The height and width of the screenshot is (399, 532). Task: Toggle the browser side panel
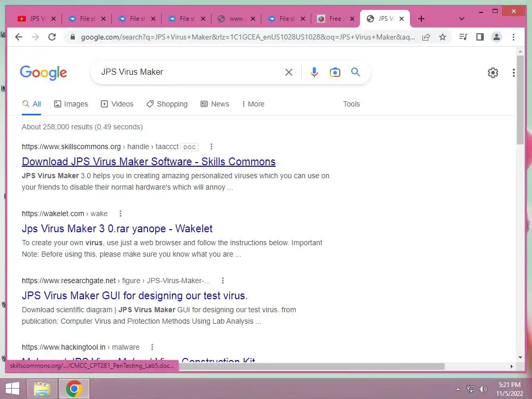pyautogui.click(x=480, y=37)
